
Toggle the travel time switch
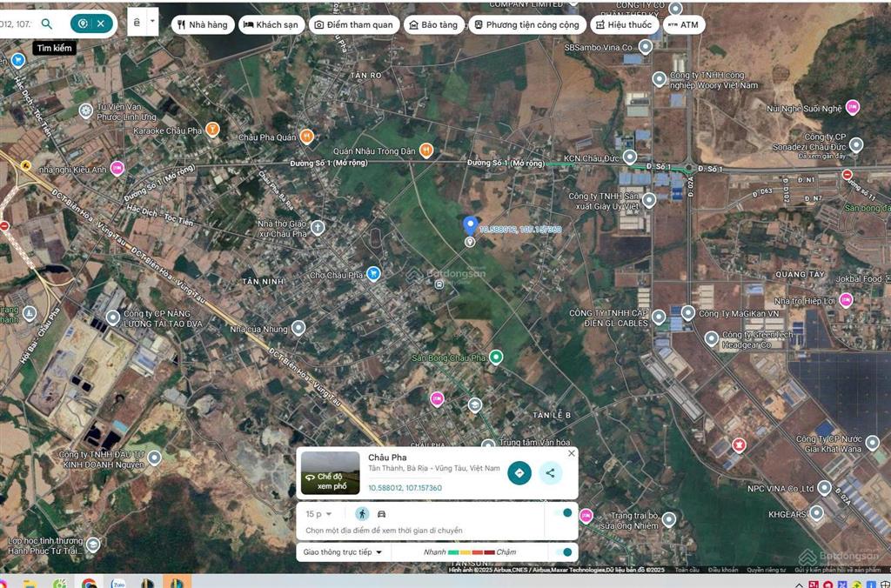564,513
